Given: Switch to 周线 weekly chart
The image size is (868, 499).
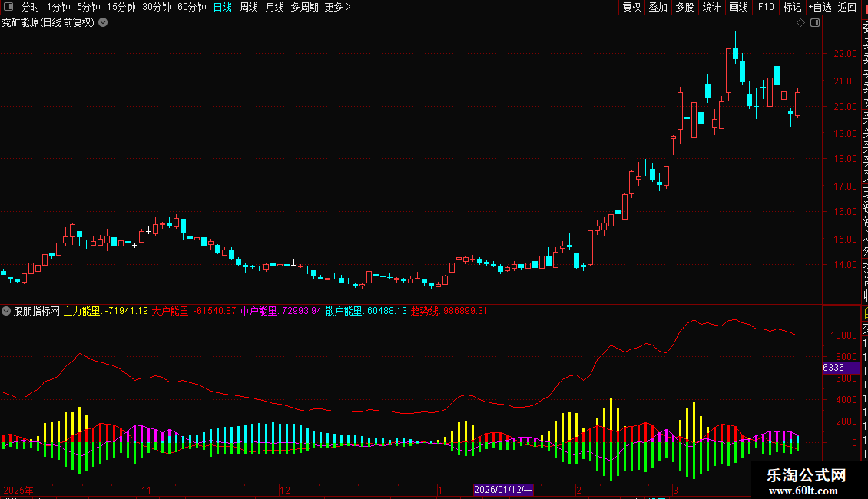Looking at the screenshot, I should 249,7.
